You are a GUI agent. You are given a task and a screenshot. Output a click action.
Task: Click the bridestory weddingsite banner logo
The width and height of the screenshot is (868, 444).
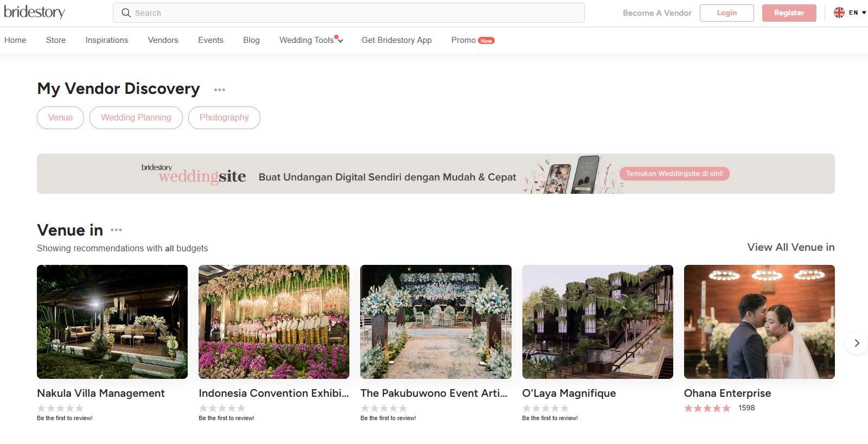(x=194, y=174)
